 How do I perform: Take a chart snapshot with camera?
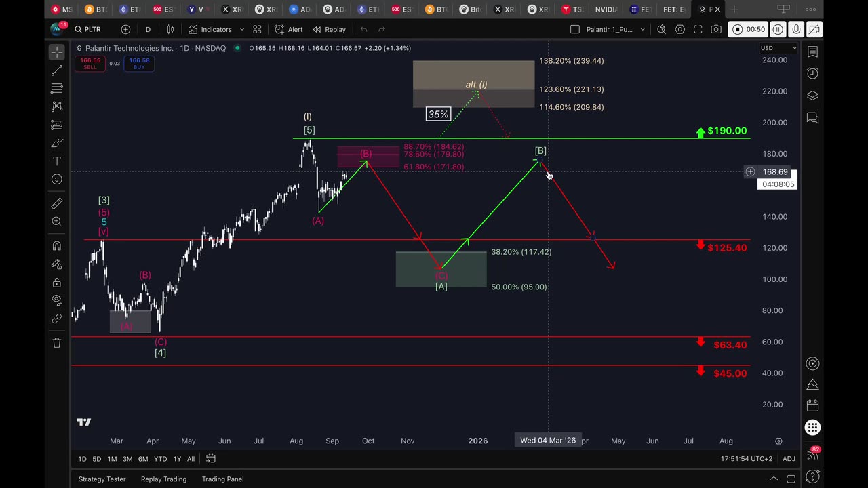click(716, 29)
